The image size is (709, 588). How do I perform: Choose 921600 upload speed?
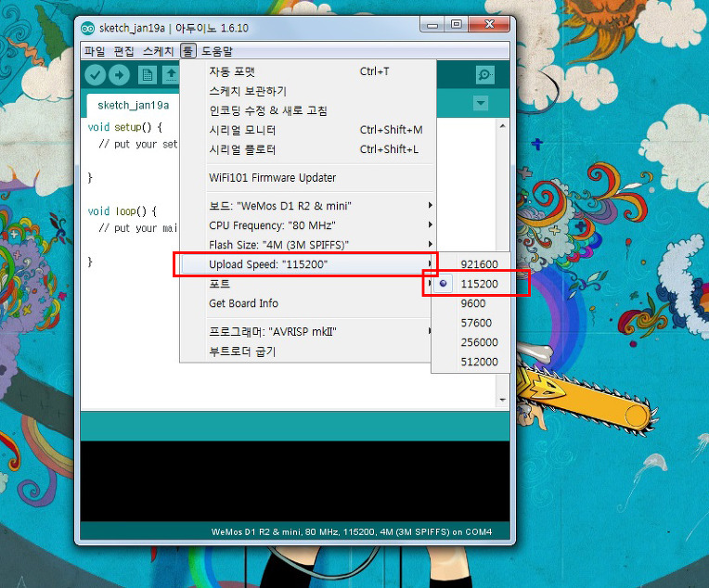(x=471, y=264)
